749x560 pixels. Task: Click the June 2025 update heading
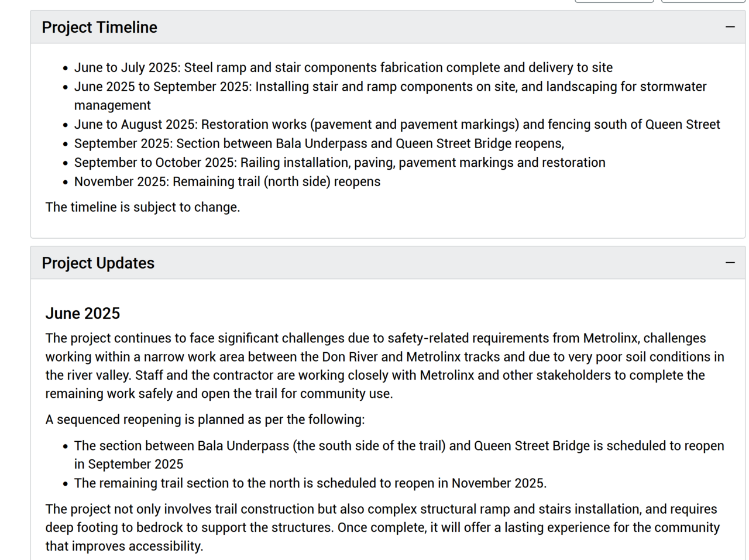click(83, 314)
